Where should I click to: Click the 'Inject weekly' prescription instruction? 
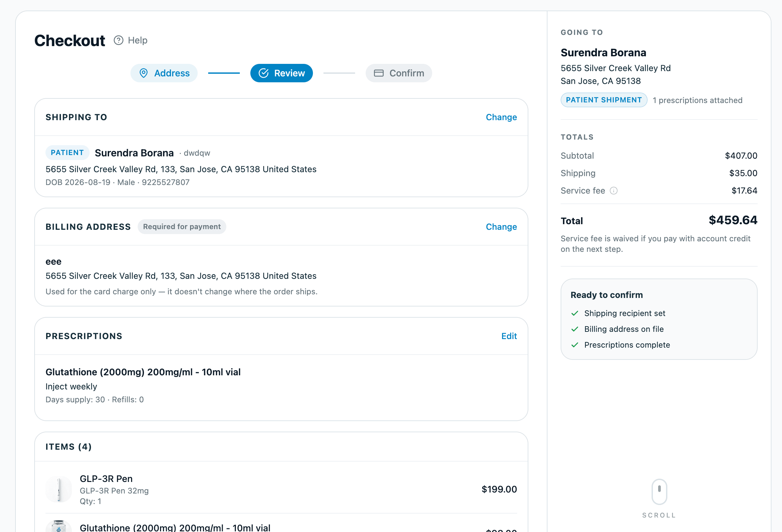coord(71,387)
